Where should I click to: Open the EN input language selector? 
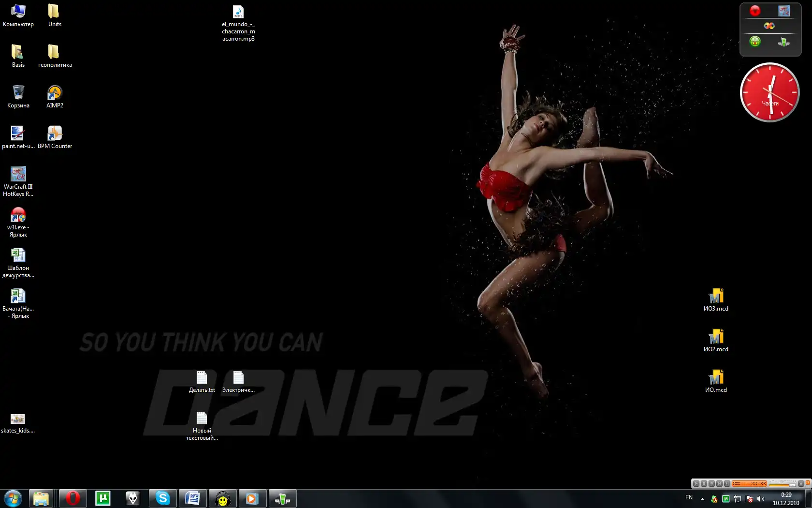coord(689,497)
